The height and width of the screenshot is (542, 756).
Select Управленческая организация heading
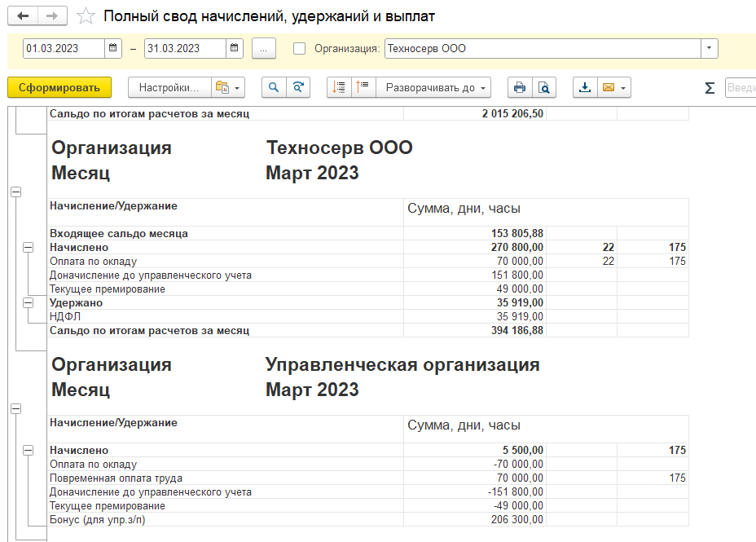[x=402, y=364]
